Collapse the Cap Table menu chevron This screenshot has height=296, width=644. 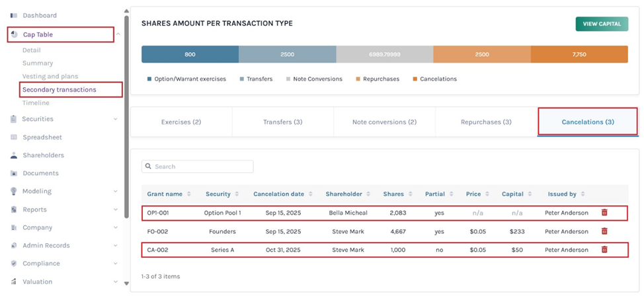117,34
